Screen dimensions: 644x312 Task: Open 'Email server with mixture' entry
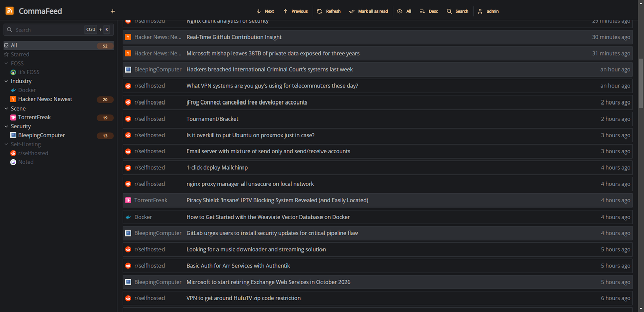point(378,151)
